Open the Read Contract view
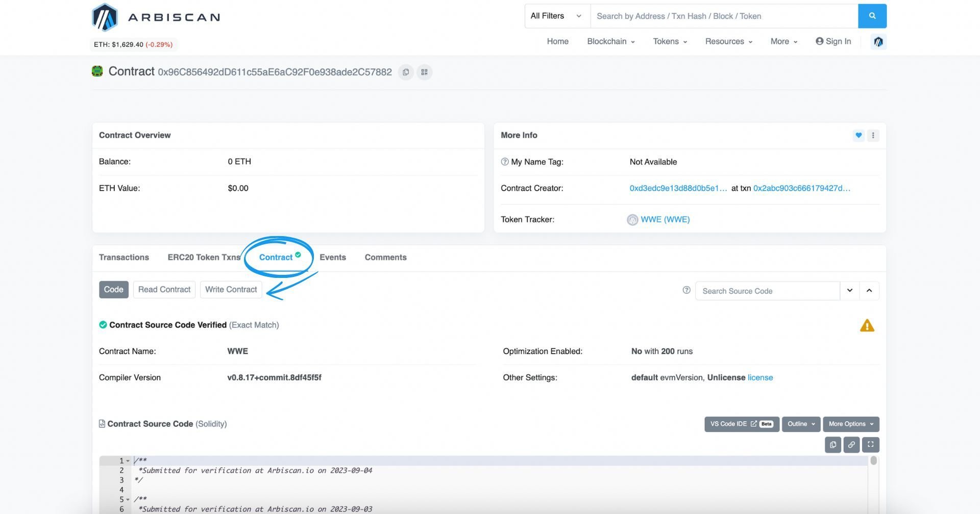 [164, 290]
